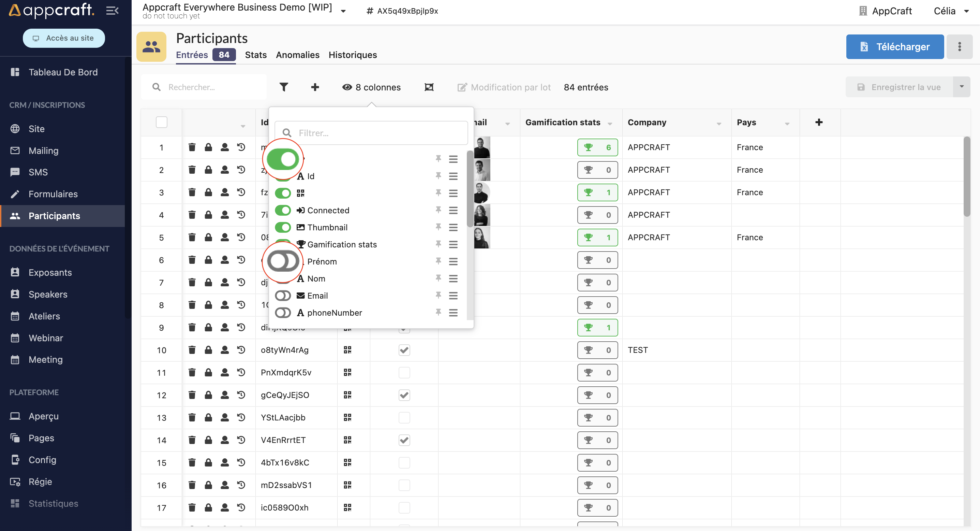Image resolution: width=980 pixels, height=531 pixels.
Task: Check the select-all rows checkbox
Action: click(x=161, y=122)
